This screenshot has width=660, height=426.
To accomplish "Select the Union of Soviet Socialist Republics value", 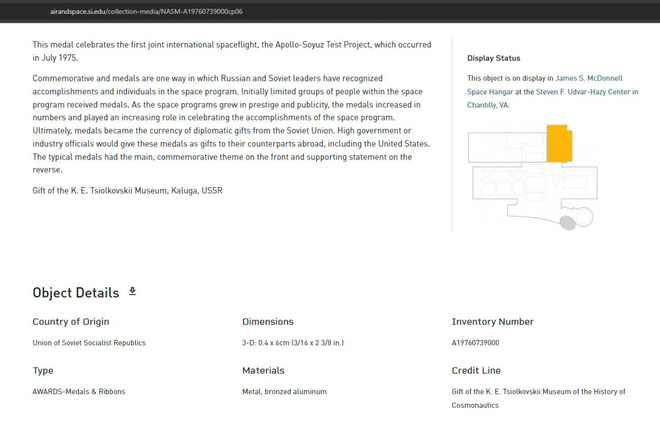I will (89, 343).
